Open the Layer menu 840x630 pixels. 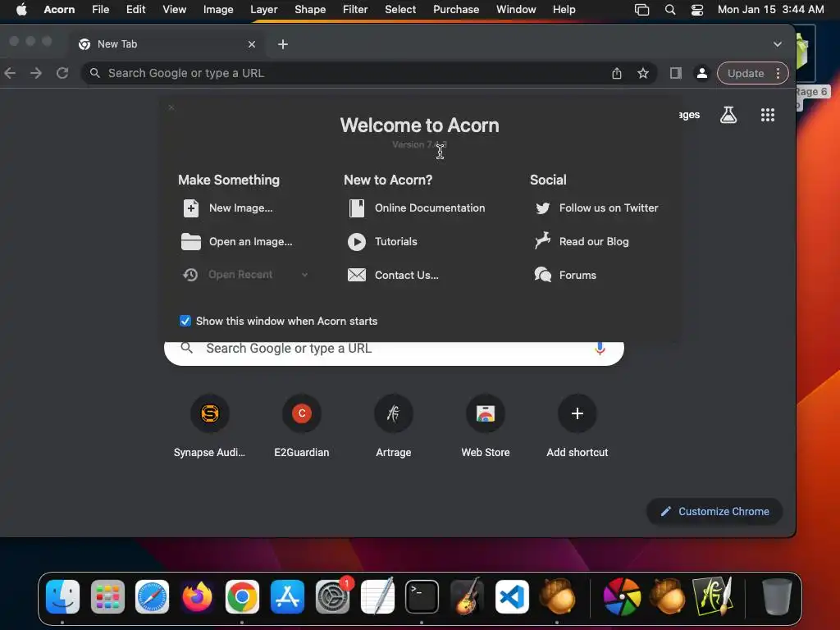click(263, 10)
